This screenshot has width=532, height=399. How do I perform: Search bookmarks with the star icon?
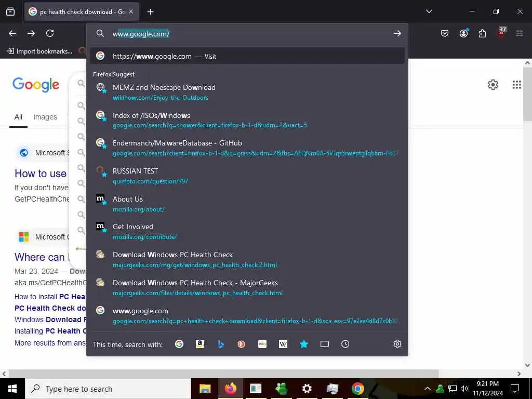pos(303,344)
